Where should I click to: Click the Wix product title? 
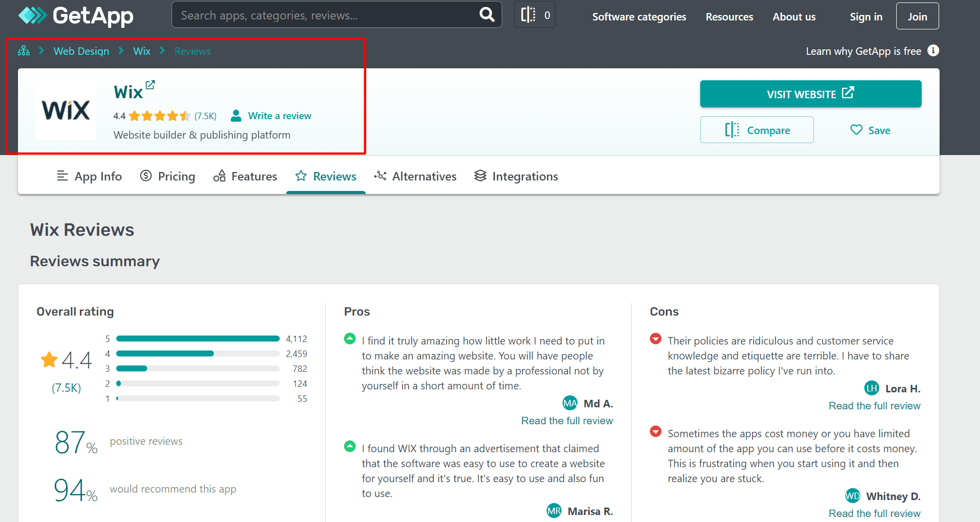[x=128, y=92]
